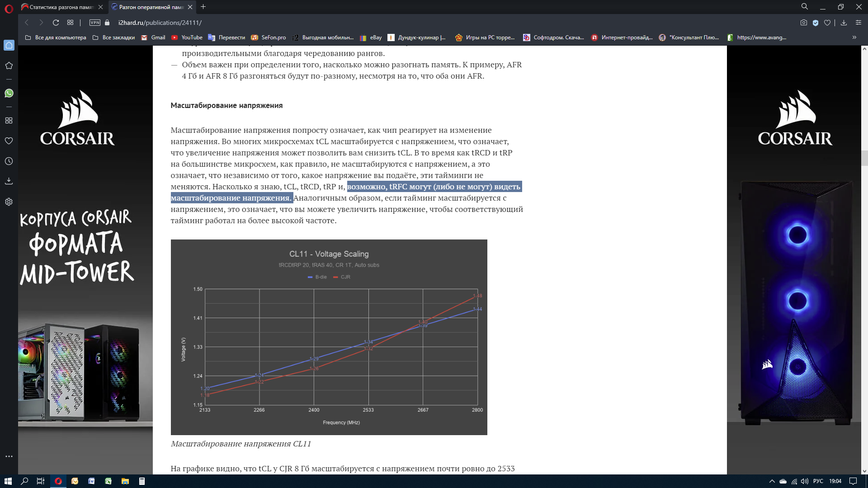The width and height of the screenshot is (868, 488).
Task: Expand hidden bookmarks chevron
Action: 854,38
